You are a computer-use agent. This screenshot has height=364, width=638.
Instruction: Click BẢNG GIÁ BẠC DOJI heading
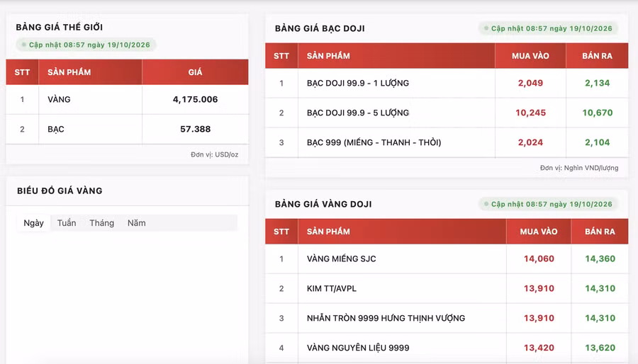coord(320,28)
